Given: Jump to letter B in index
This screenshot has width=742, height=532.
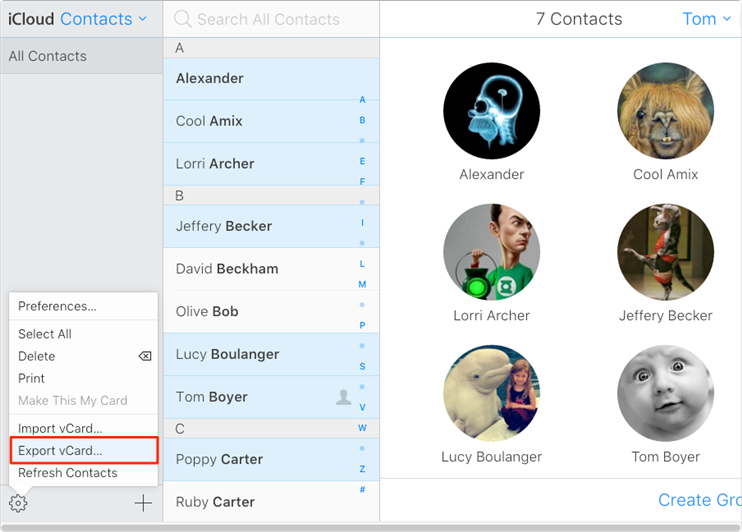Looking at the screenshot, I should 362,120.
